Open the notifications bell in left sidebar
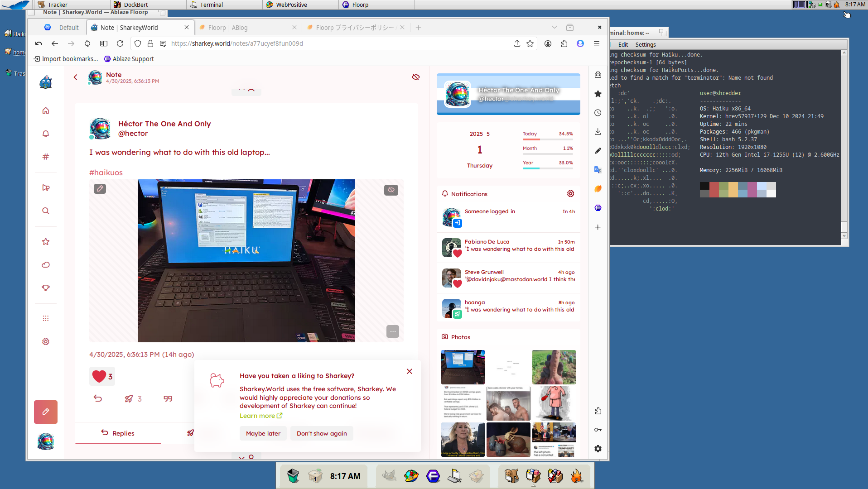The height and width of the screenshot is (489, 868). point(46,134)
